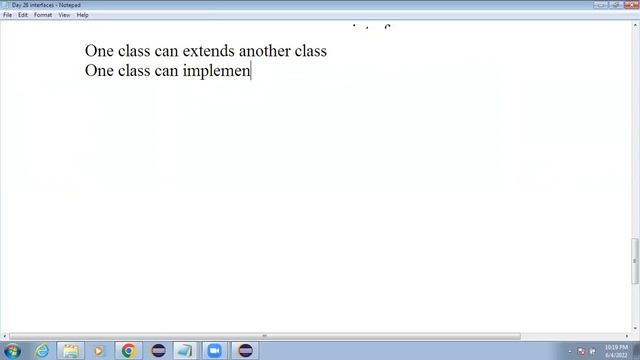Open Windows Media Player from taskbar
640x360 pixels.
point(98,351)
